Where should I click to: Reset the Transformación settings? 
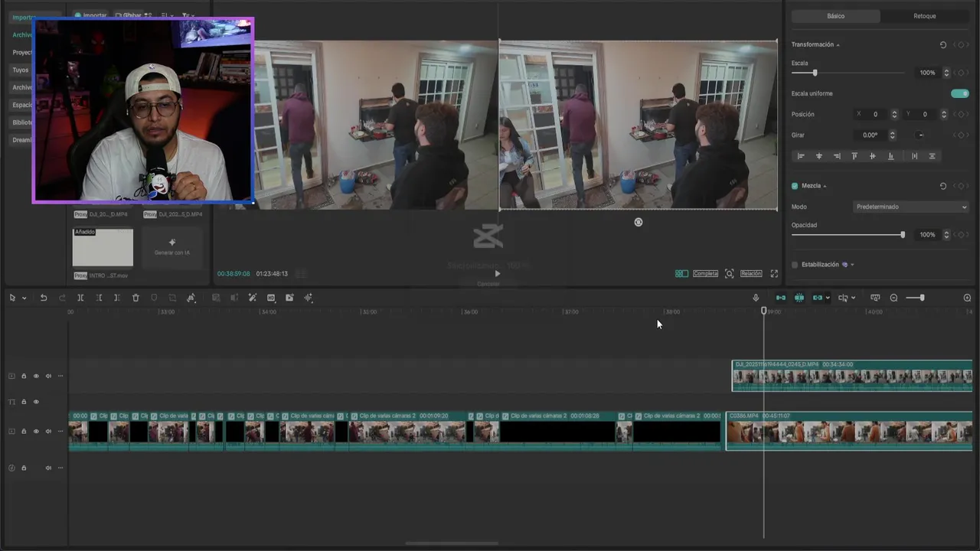tap(943, 45)
